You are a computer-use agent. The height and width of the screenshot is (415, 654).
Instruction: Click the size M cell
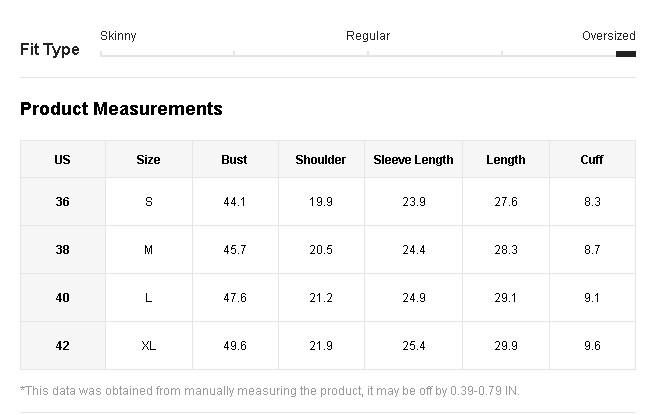click(148, 250)
